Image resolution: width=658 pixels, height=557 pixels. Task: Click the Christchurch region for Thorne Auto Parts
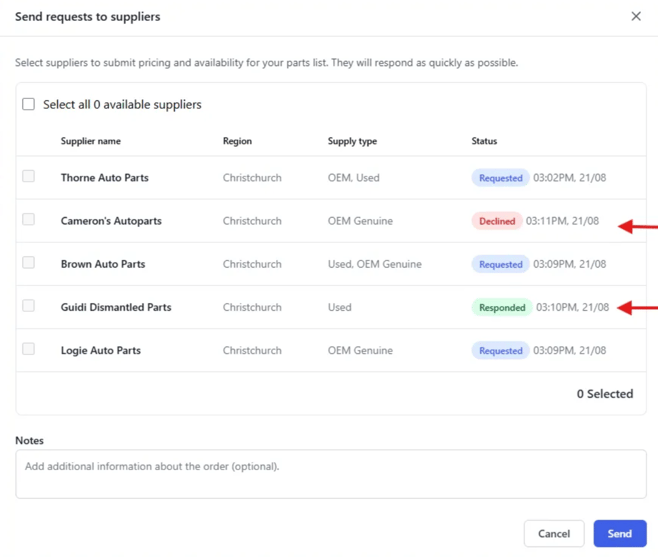pyautogui.click(x=252, y=178)
